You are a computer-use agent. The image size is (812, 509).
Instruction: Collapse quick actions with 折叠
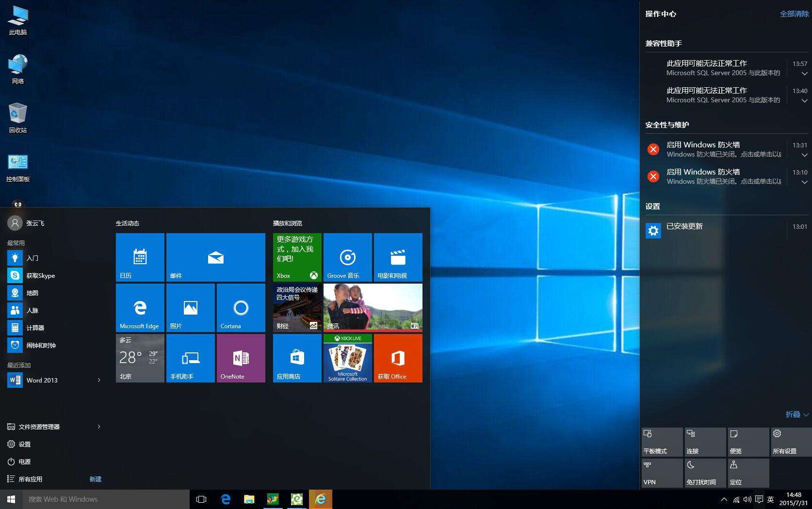coord(796,414)
